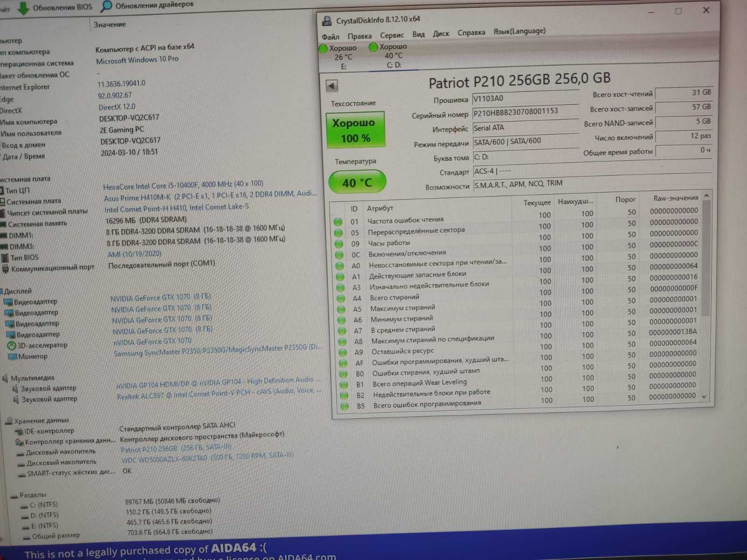Open the Сервис menu
The image size is (747, 560).
(x=392, y=35)
